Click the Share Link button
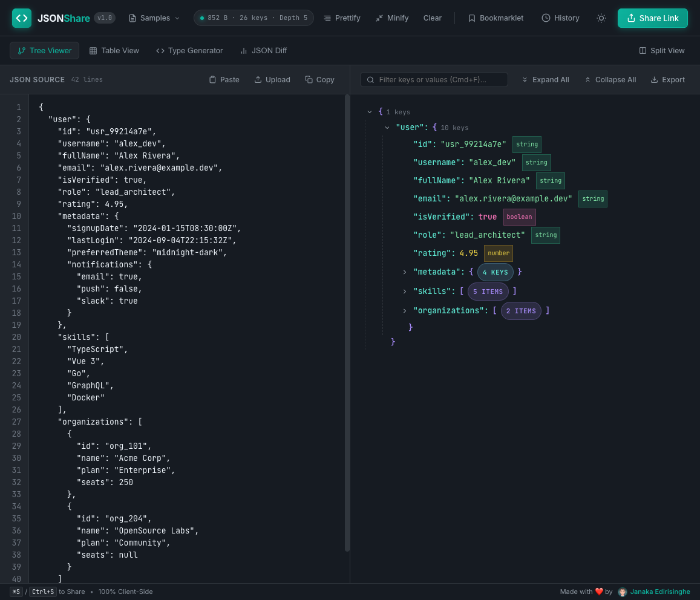Viewport: 700px width, 600px height. click(x=653, y=18)
